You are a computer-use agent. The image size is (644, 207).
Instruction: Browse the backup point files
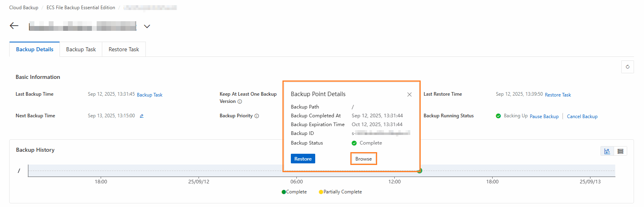(x=364, y=159)
